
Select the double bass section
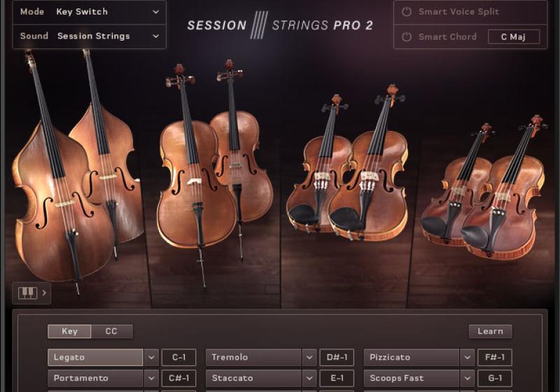click(x=77, y=171)
